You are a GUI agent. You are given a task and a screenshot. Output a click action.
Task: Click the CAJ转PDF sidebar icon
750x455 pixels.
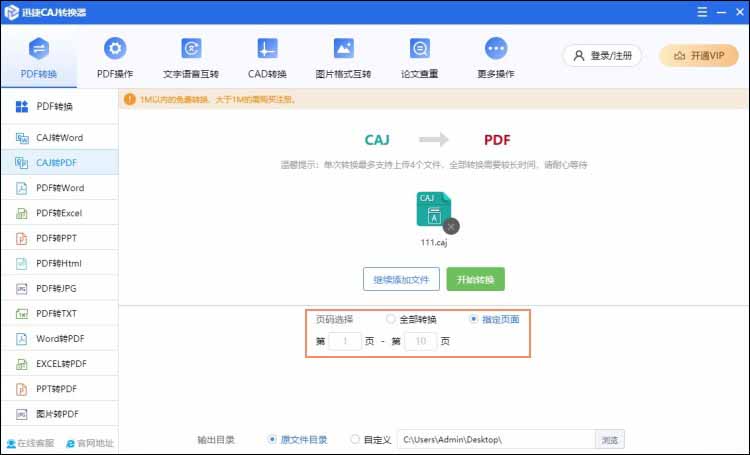click(x=22, y=163)
